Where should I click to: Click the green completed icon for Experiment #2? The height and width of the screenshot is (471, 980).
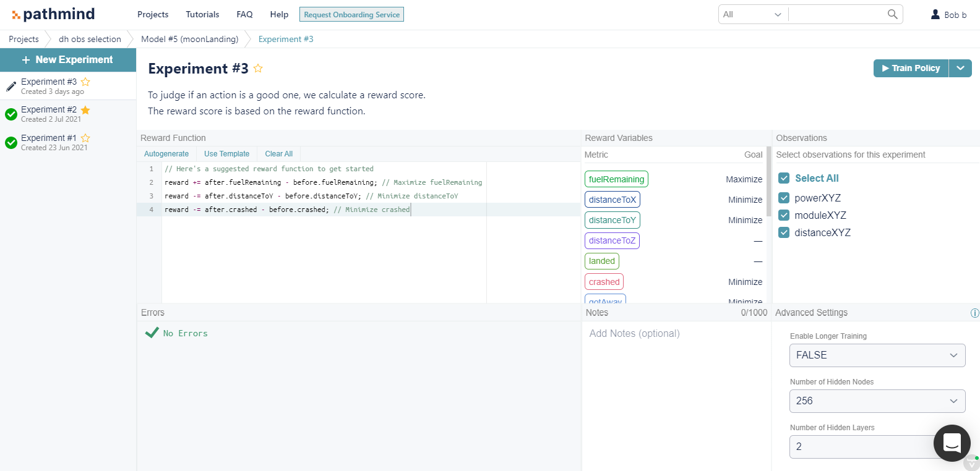pos(11,114)
